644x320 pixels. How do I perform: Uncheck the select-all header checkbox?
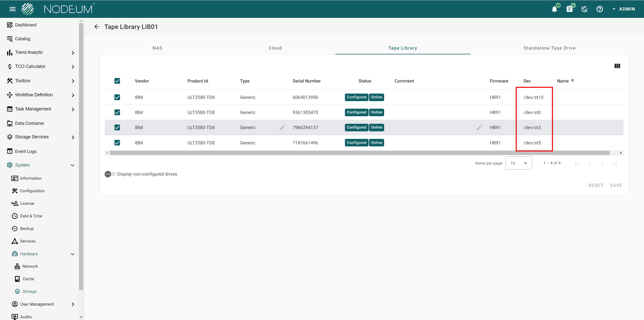(117, 81)
